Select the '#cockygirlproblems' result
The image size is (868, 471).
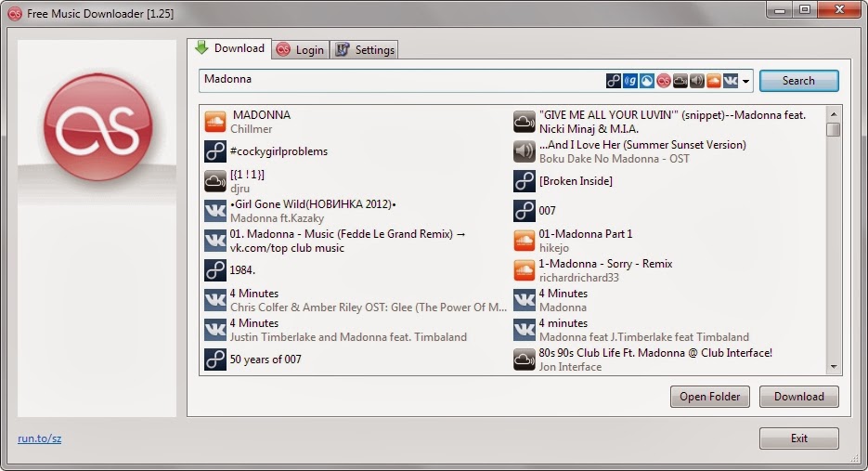click(279, 151)
